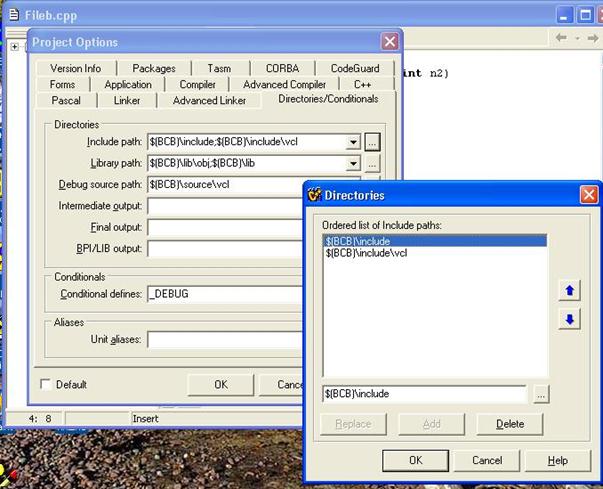This screenshot has height=489, width=603.
Task: Switch to Forms tab
Action: pos(62,84)
